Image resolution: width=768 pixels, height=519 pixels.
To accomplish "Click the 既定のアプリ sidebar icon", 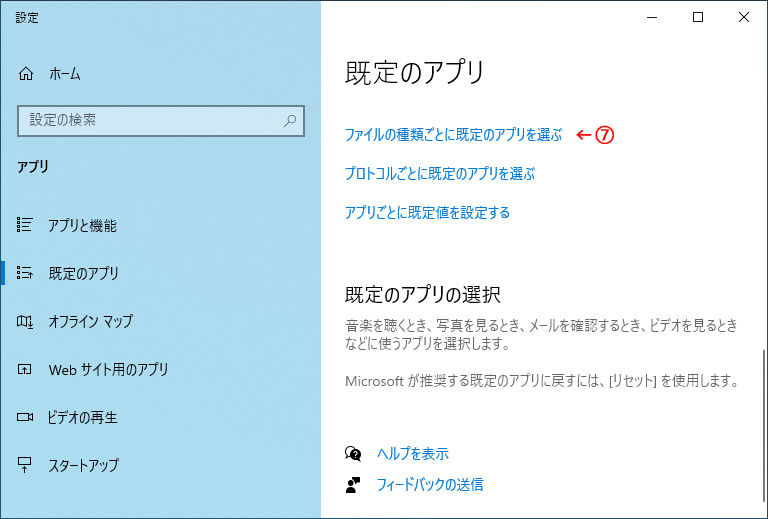I will (x=24, y=273).
